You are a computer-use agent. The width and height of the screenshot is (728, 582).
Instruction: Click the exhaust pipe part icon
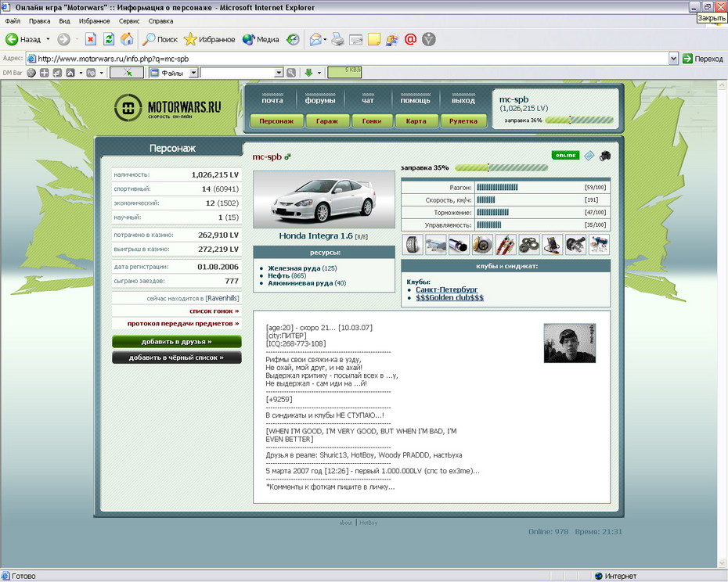click(x=459, y=245)
